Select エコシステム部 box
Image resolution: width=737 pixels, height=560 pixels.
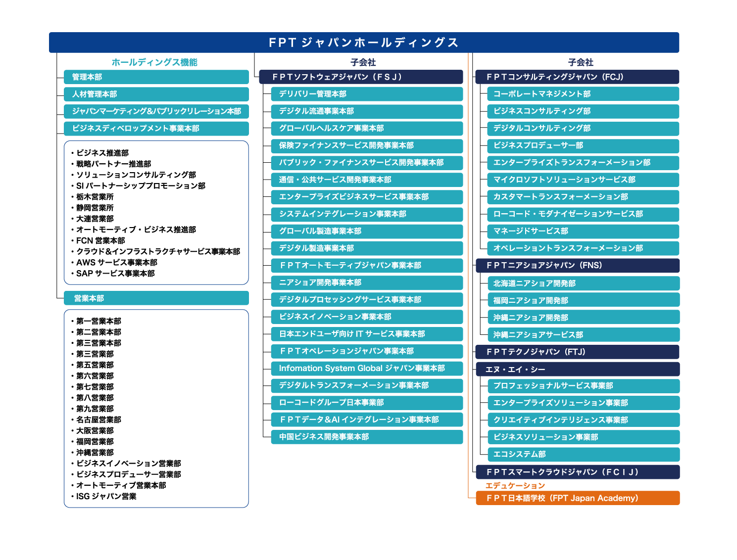tap(583, 454)
